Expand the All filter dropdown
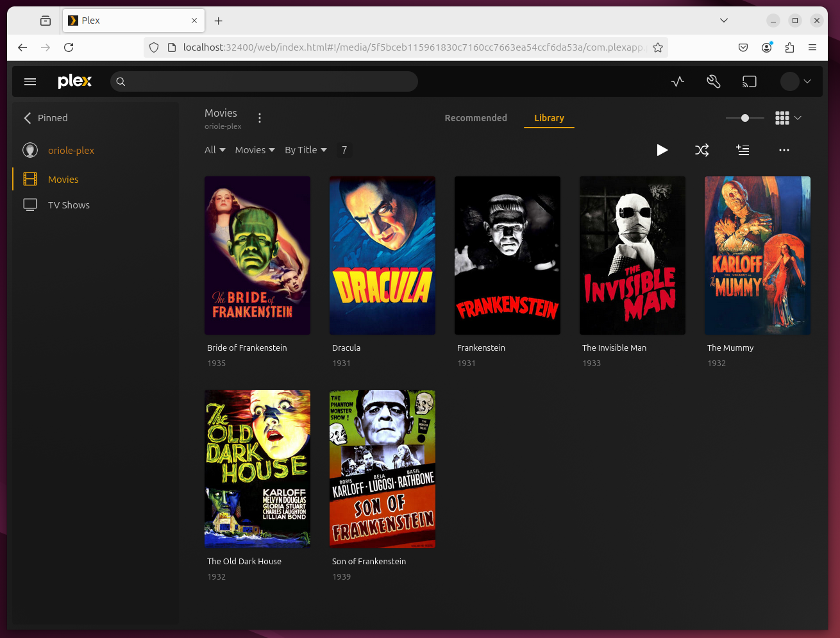 tap(215, 150)
